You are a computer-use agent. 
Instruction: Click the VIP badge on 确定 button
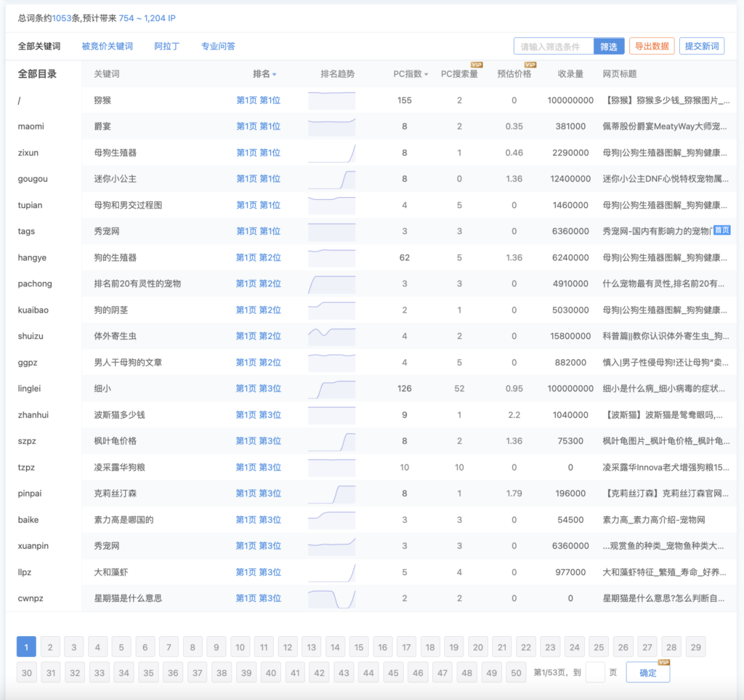coord(664,662)
